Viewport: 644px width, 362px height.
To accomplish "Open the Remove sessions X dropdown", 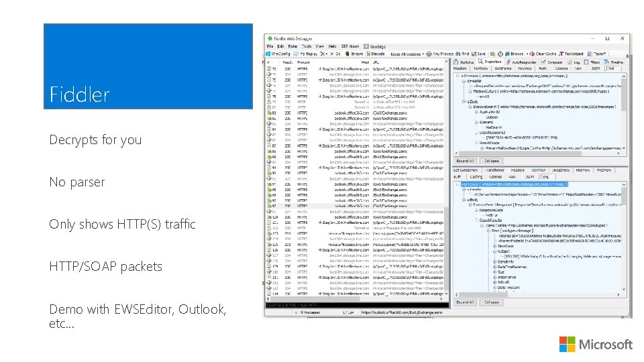I will coord(323,54).
